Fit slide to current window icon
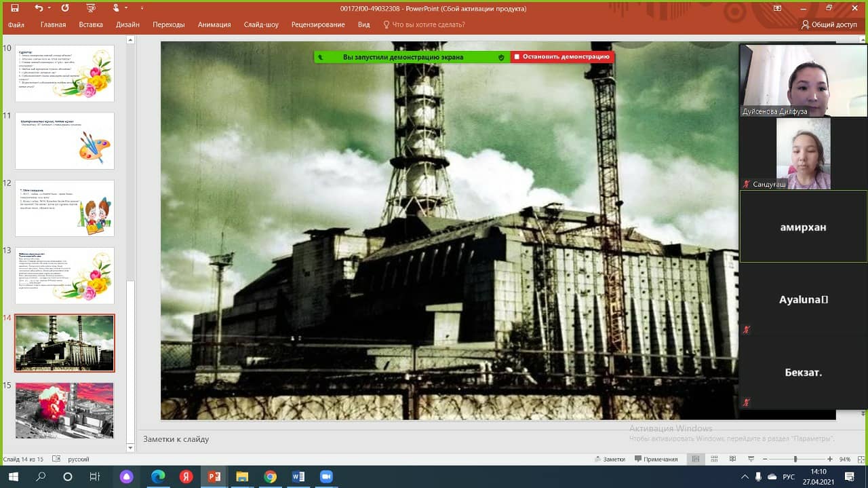Viewport: 868px width, 488px height. (x=860, y=459)
